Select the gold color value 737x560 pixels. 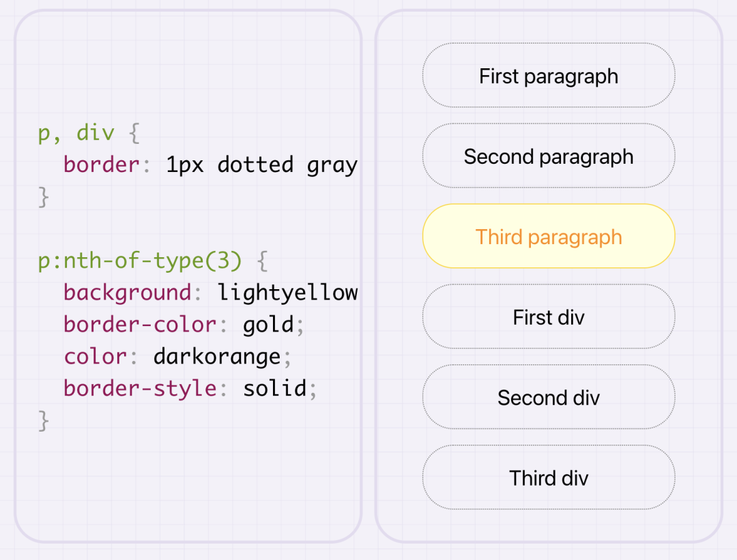pos(268,325)
